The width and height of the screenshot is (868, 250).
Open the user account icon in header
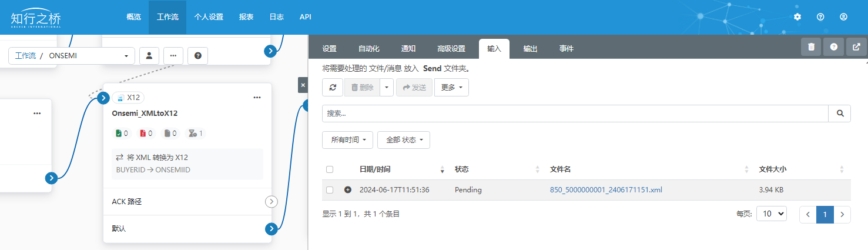point(843,17)
